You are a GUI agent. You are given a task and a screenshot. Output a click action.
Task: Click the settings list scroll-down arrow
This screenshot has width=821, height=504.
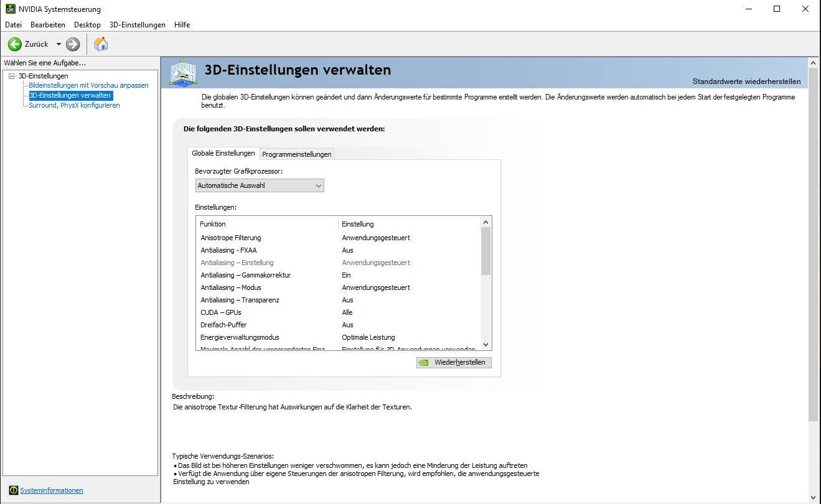pyautogui.click(x=486, y=345)
